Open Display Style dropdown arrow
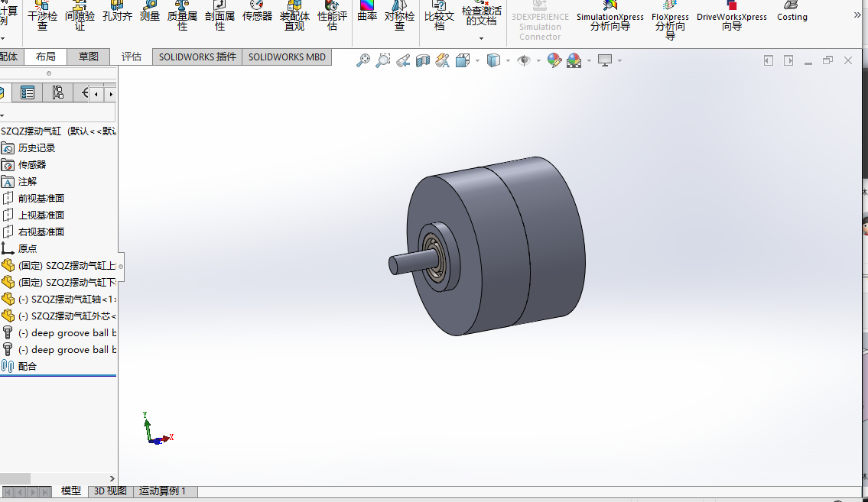 (508, 60)
